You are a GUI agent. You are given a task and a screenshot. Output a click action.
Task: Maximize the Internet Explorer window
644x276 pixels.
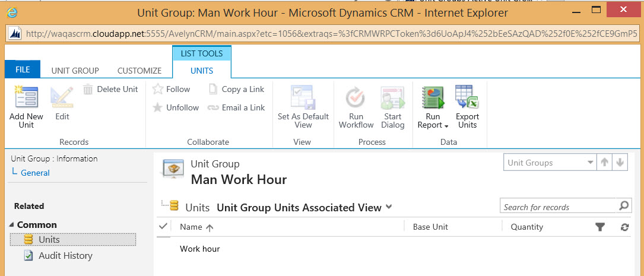click(x=596, y=9)
